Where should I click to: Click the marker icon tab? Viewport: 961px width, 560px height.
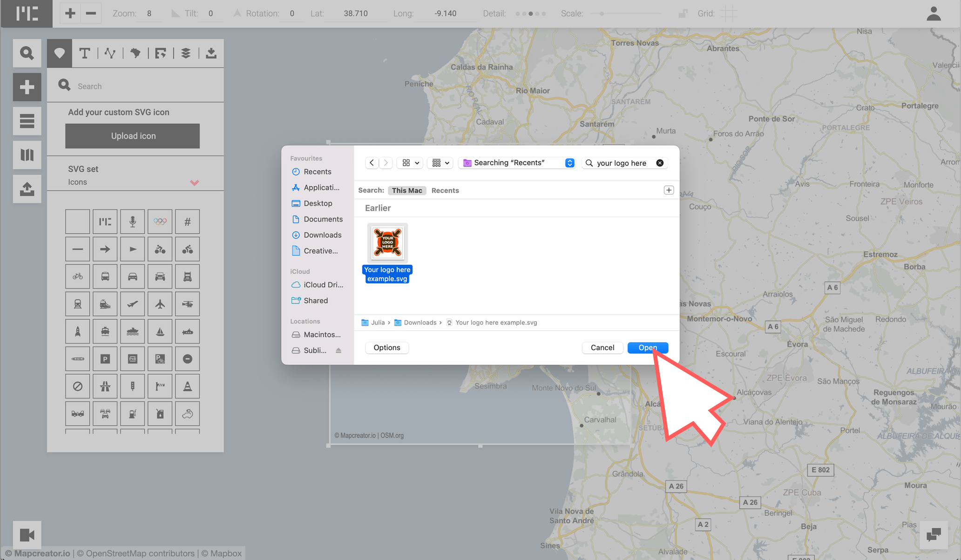59,53
